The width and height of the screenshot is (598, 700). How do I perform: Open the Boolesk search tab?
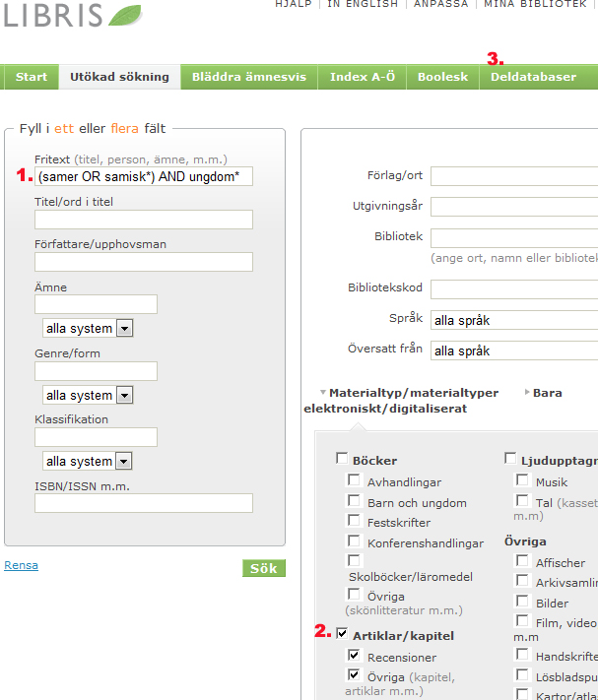click(x=442, y=77)
